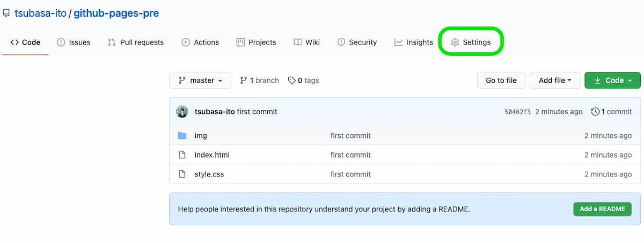Click the board icon on Projects tab
644x243 pixels.
coord(240,42)
